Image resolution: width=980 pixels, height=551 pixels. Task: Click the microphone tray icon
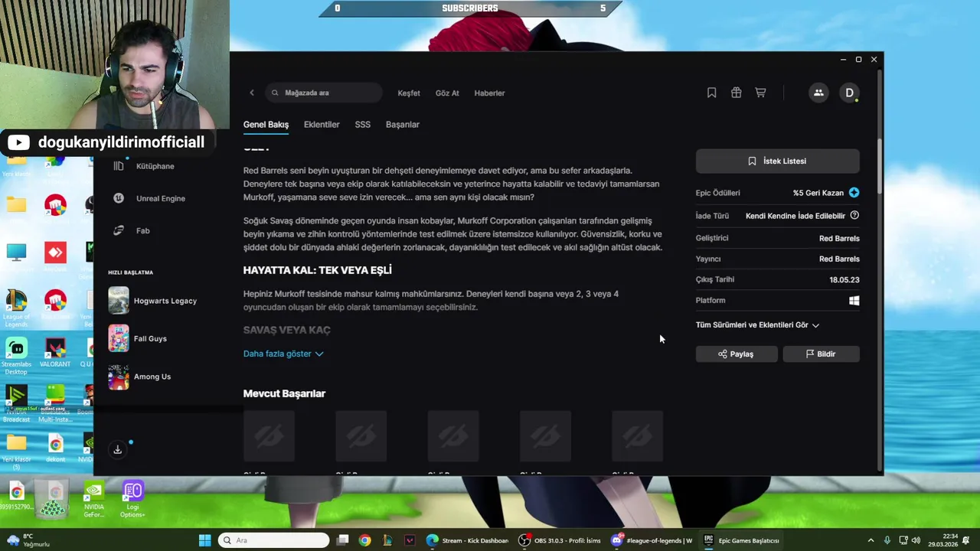click(887, 540)
